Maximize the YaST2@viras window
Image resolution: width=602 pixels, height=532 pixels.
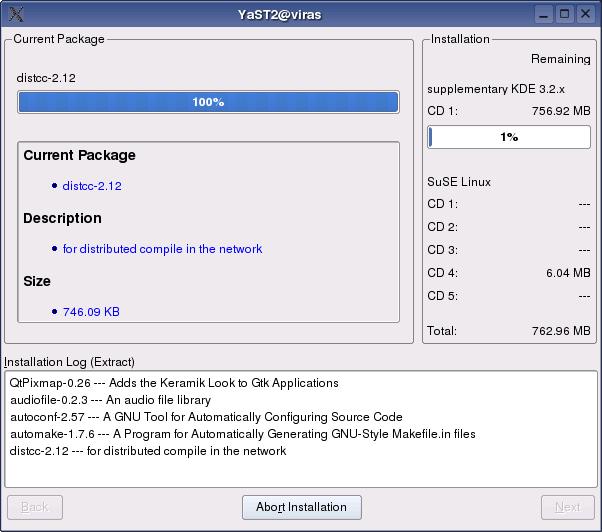click(x=564, y=15)
